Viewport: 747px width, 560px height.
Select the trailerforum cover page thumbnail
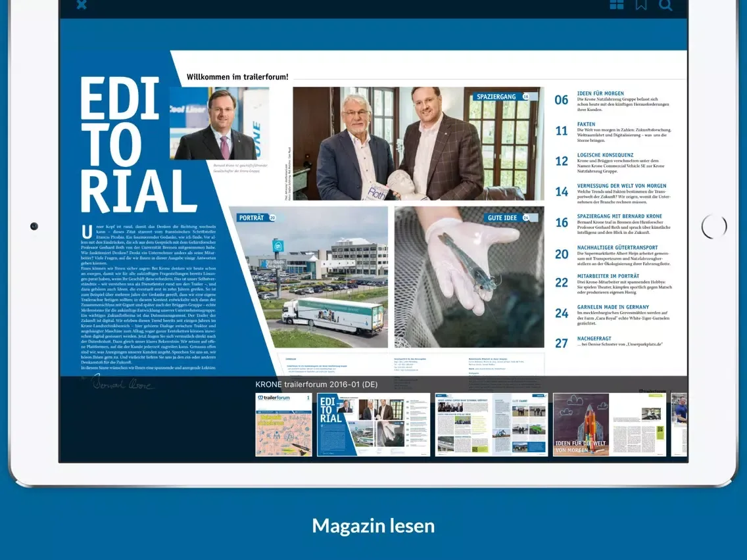coord(283,425)
